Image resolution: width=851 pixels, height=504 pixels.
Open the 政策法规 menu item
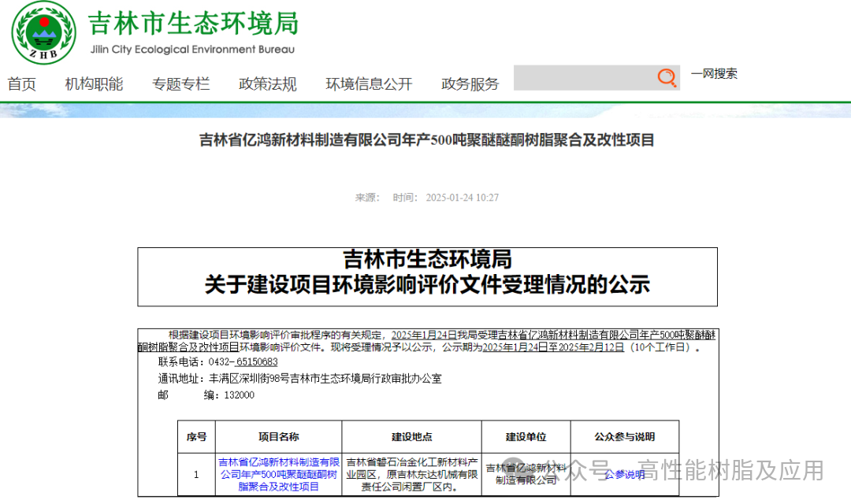268,84
